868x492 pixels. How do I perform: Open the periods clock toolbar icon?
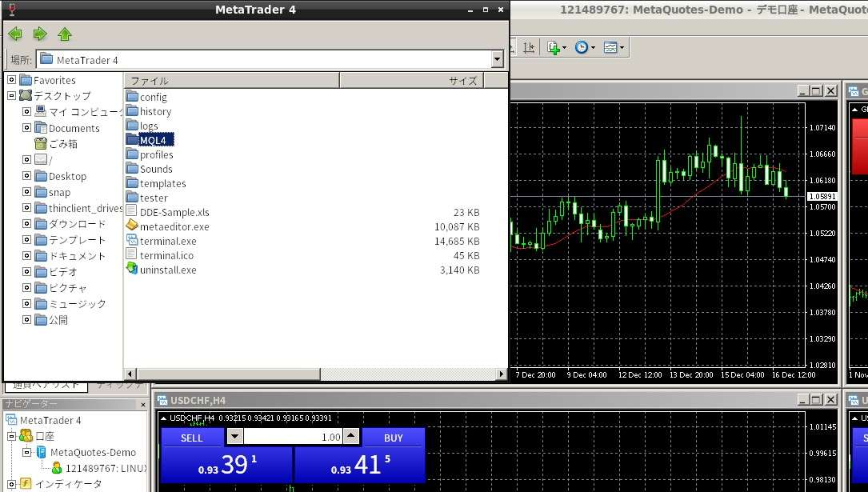585,47
